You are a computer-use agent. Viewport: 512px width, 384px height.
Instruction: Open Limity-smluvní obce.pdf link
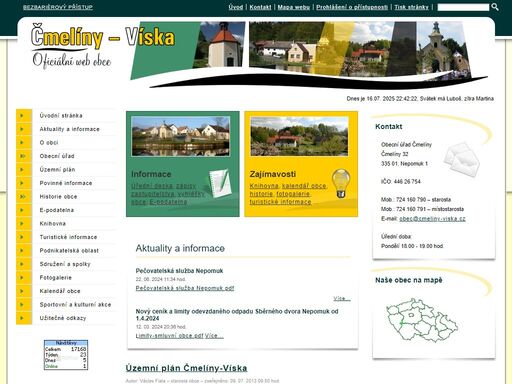pyautogui.click(x=169, y=336)
